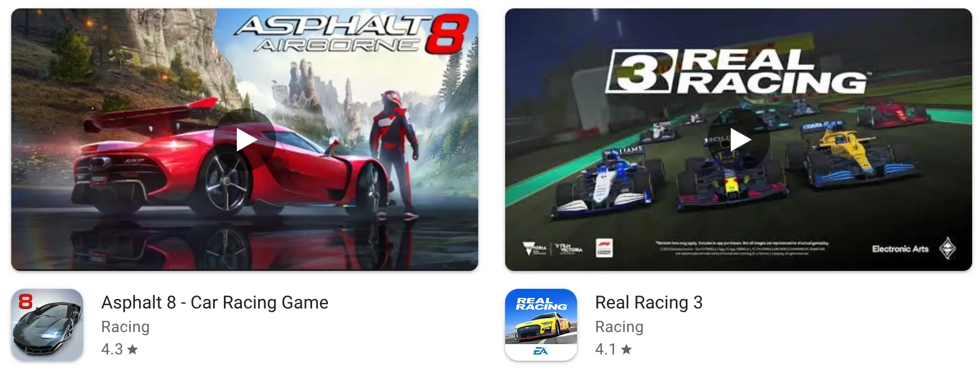The height and width of the screenshot is (387, 980).
Task: Click the Asphalt 8 - Car Racing Game title
Action: pos(214,302)
